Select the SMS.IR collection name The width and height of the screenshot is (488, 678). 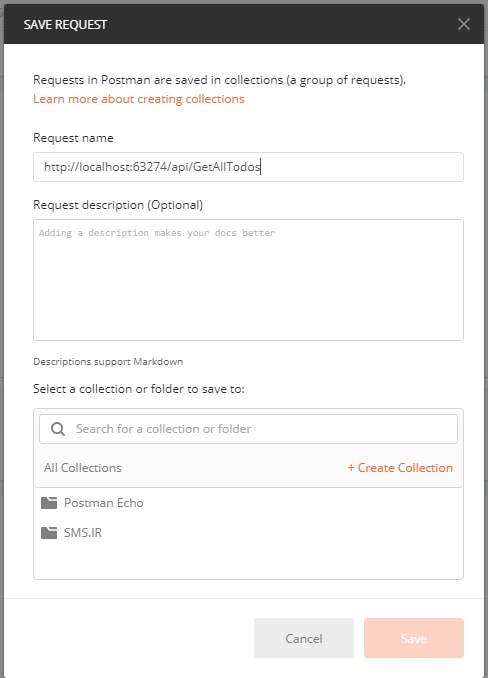(83, 533)
